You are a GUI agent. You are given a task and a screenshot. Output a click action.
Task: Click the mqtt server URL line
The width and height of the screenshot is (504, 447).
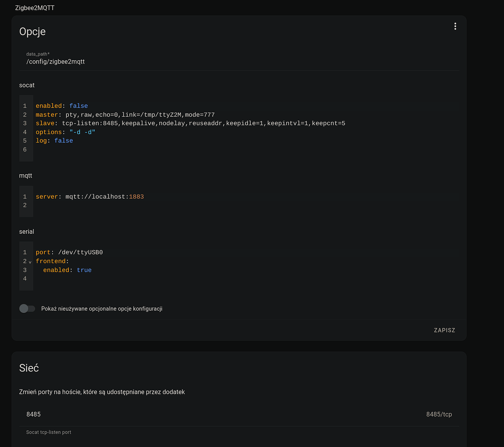(x=89, y=197)
